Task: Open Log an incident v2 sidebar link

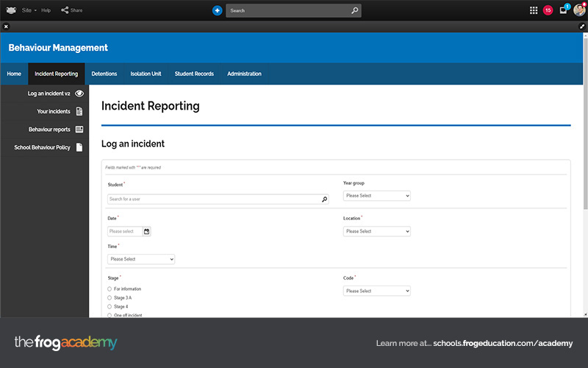Action: click(49, 93)
